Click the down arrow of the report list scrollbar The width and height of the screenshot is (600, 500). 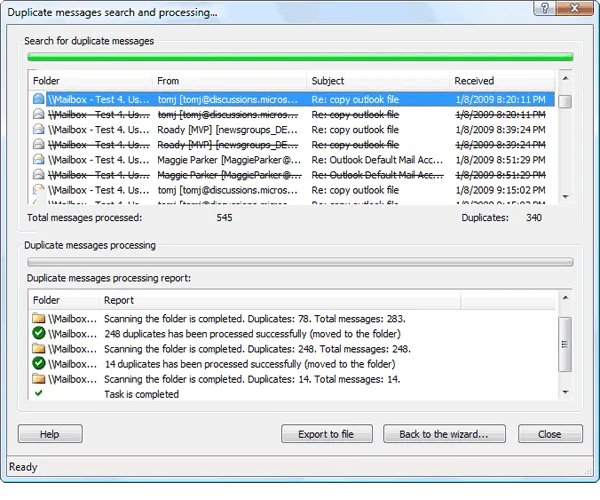(x=565, y=392)
